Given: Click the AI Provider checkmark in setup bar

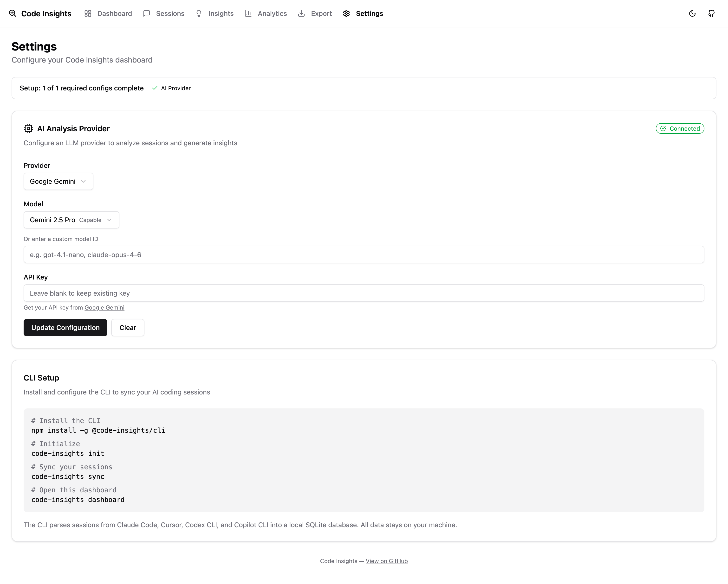Looking at the screenshot, I should pos(155,88).
